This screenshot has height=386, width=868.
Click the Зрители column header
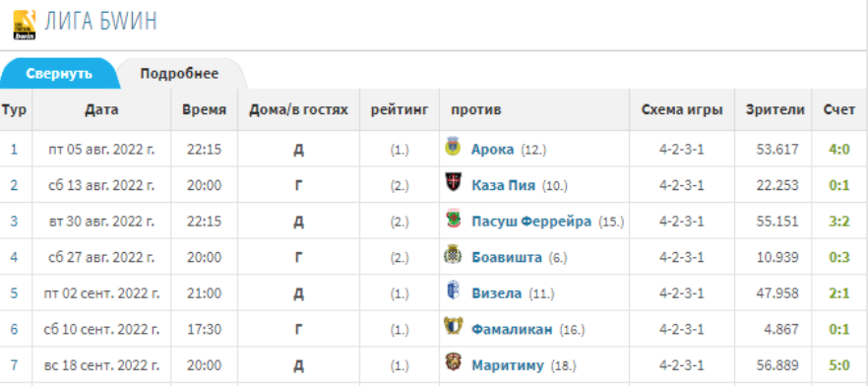[775, 109]
